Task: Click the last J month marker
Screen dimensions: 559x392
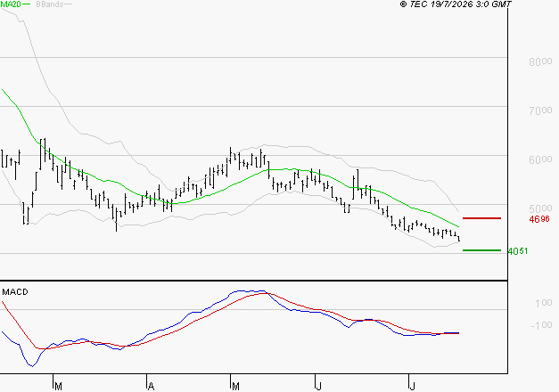Action: pyautogui.click(x=413, y=387)
